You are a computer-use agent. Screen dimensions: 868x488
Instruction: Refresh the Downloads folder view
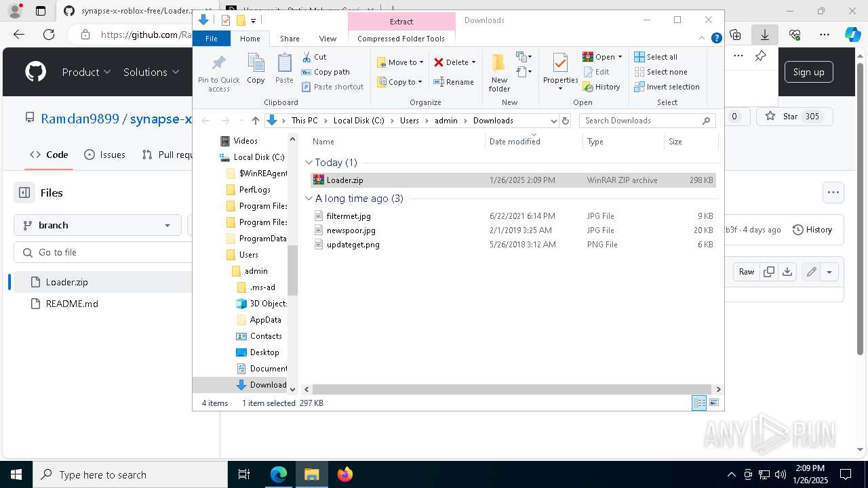click(566, 121)
